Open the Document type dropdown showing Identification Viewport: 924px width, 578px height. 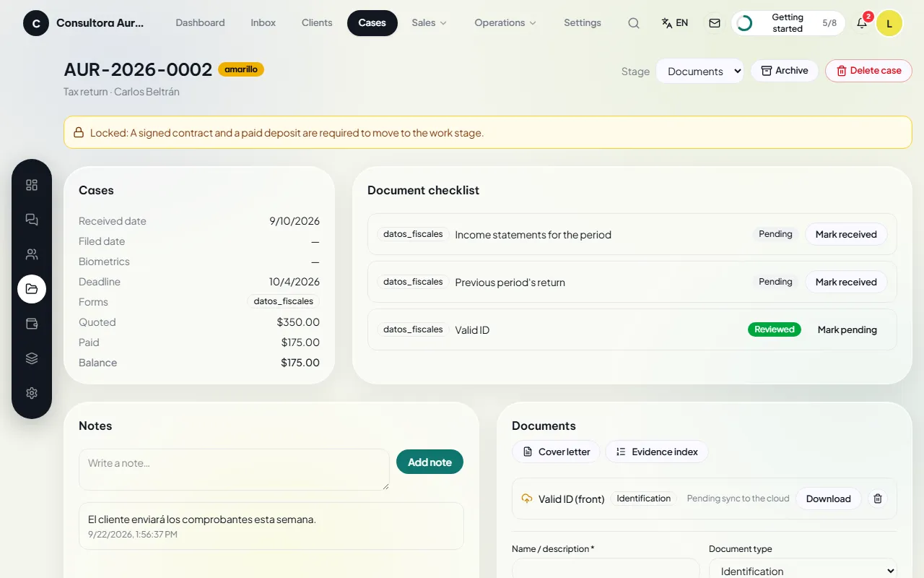803,570
